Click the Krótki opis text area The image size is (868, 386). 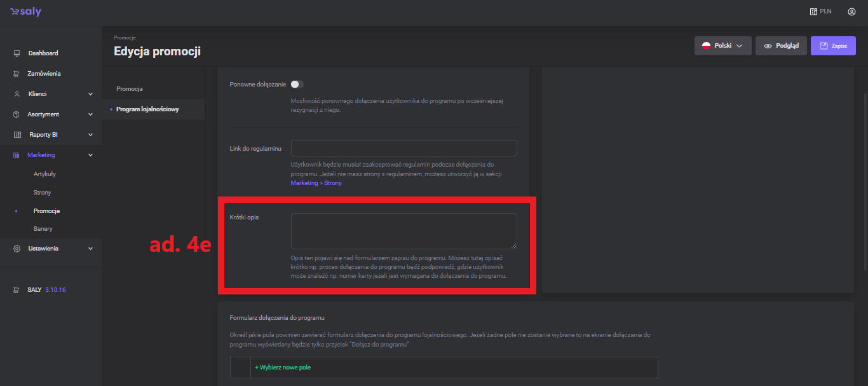point(403,231)
